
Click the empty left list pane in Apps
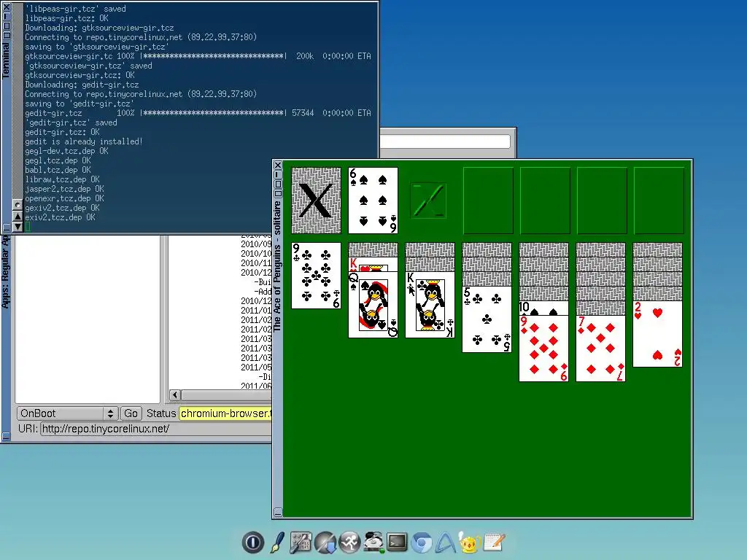click(x=88, y=319)
